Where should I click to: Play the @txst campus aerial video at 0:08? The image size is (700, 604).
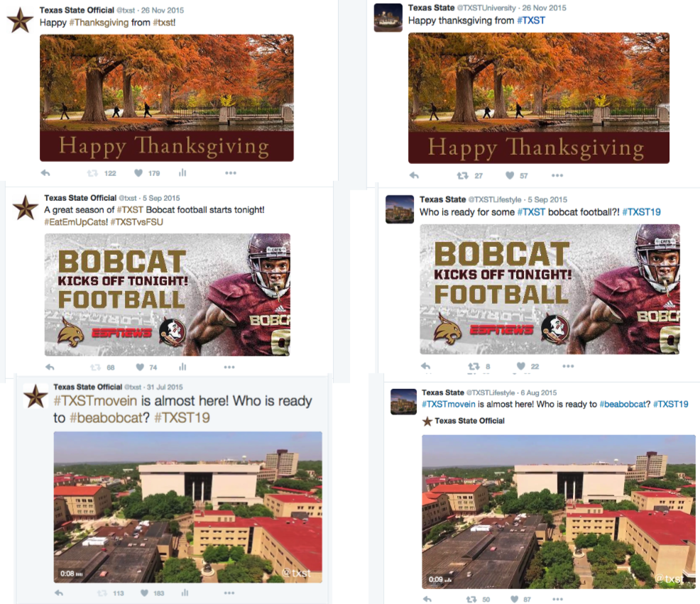[187, 507]
